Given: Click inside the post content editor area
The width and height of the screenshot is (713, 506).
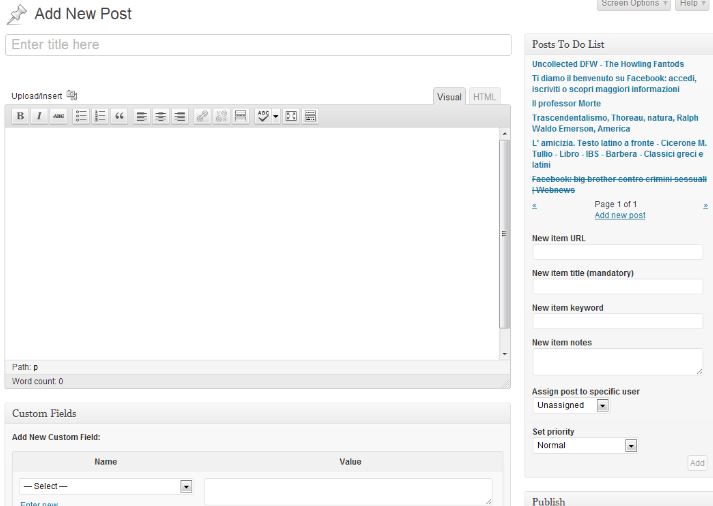Looking at the screenshot, I should [252, 244].
